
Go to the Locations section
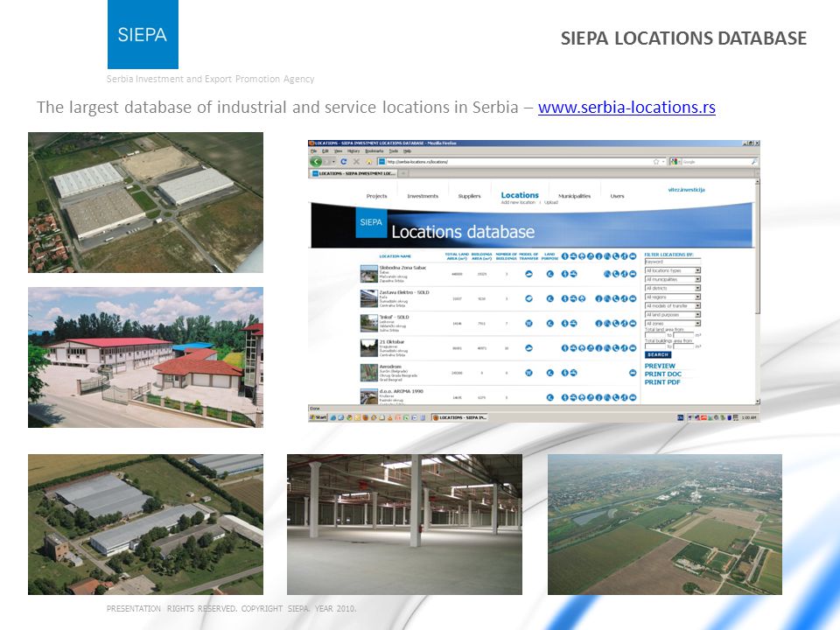[520, 195]
